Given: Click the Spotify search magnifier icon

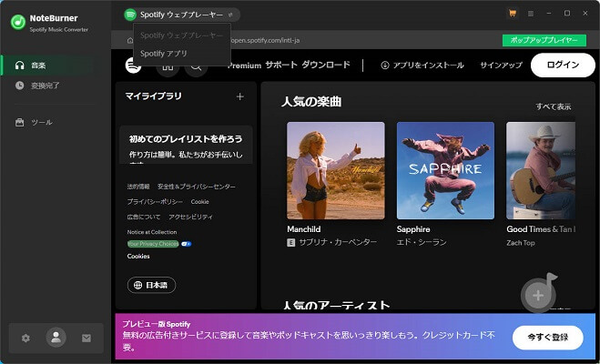Looking at the screenshot, I should pos(196,66).
